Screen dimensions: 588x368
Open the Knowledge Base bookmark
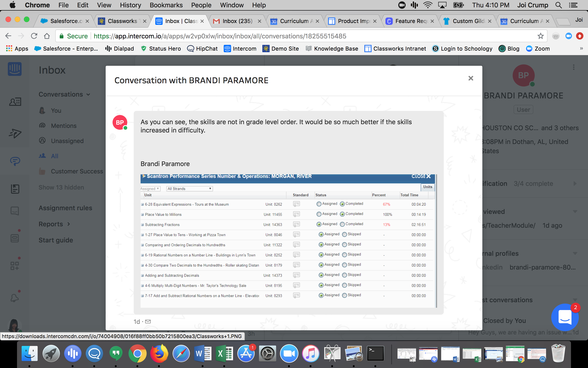(x=332, y=49)
